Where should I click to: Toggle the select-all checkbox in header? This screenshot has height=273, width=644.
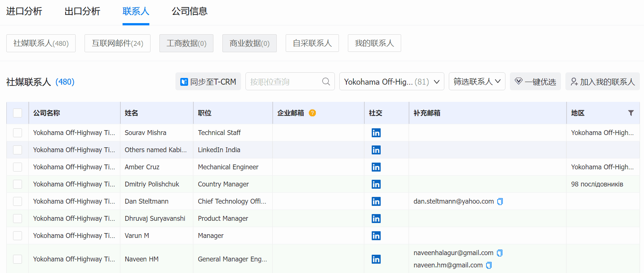(18, 113)
